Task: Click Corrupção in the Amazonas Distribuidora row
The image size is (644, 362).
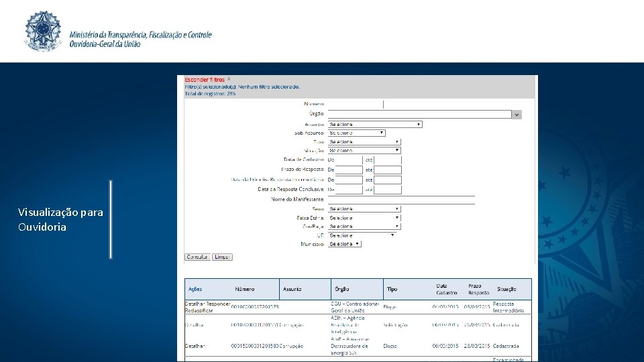Action: pyautogui.click(x=291, y=346)
